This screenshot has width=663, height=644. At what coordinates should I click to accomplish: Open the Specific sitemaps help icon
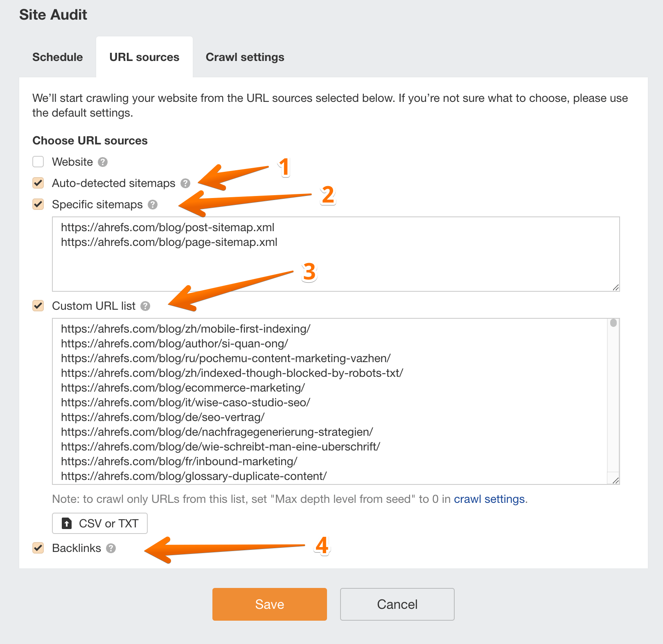pyautogui.click(x=153, y=205)
